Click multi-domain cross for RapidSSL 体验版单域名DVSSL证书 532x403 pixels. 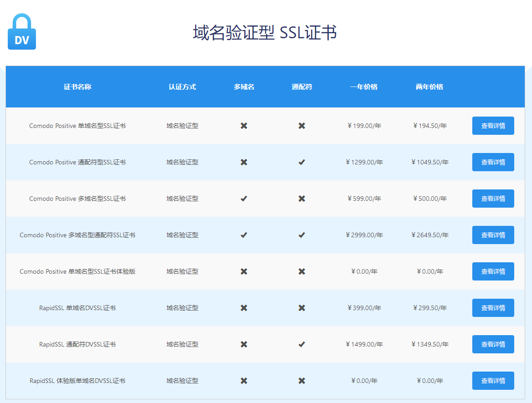pos(243,381)
